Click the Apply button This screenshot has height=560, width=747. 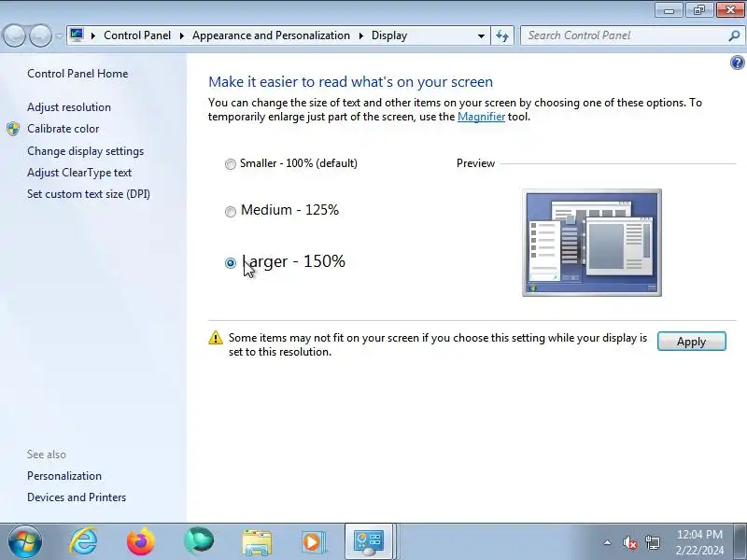691,342
